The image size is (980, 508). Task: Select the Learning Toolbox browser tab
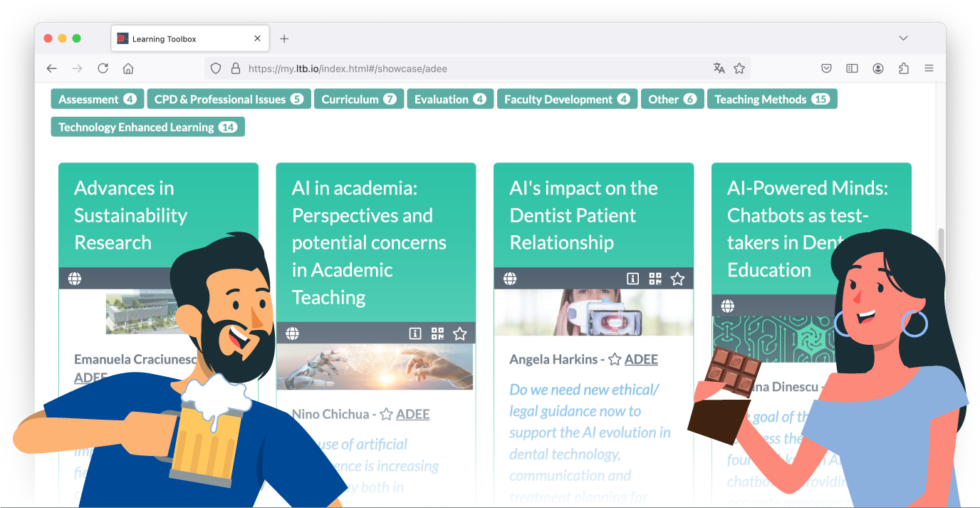click(x=190, y=38)
